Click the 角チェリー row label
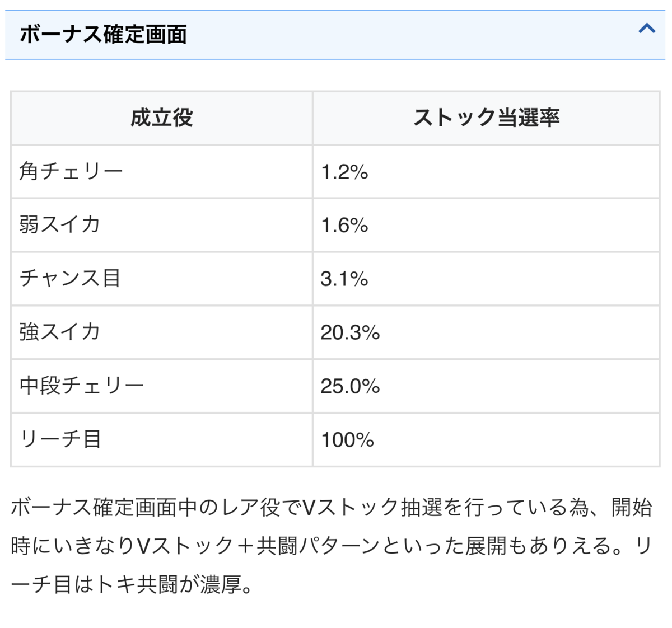Viewport: 672px width, 628px height. (71, 171)
